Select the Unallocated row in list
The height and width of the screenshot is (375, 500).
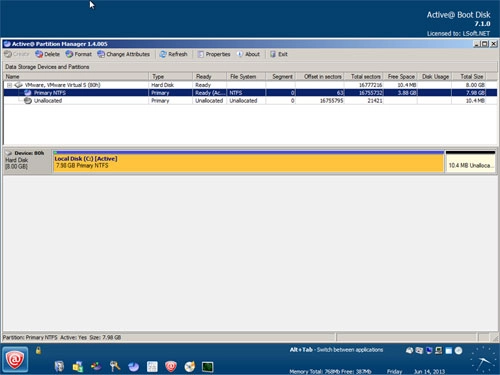(x=250, y=100)
